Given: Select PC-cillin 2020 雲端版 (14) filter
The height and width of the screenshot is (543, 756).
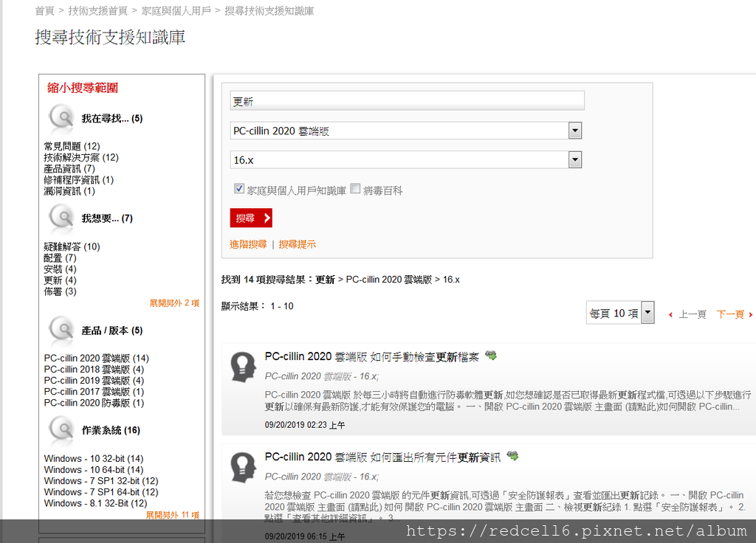Looking at the screenshot, I should (97, 358).
